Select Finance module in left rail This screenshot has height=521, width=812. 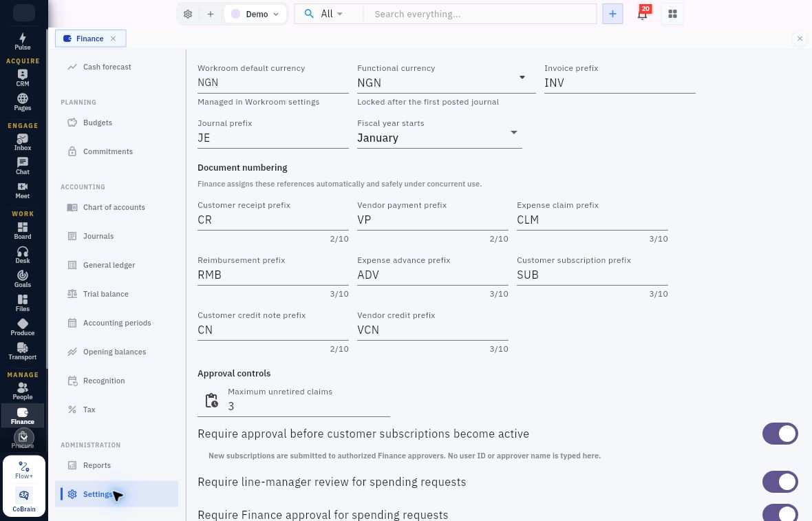pyautogui.click(x=22, y=416)
